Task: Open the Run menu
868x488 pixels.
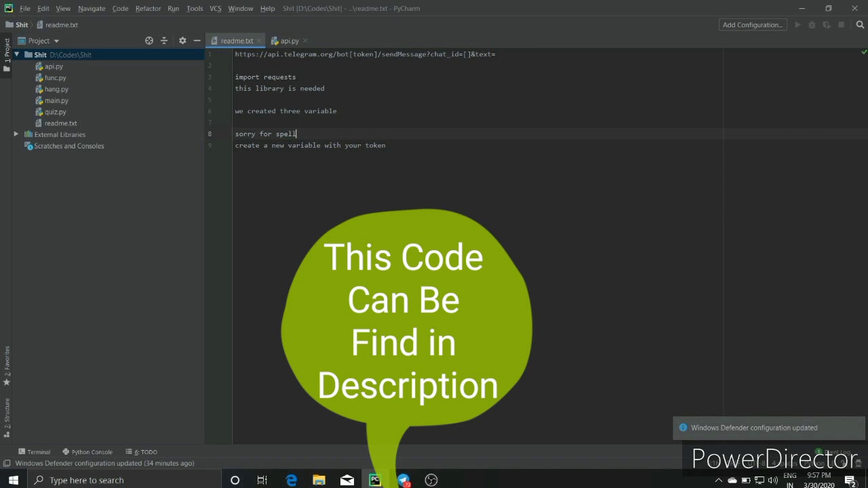Action: [173, 8]
